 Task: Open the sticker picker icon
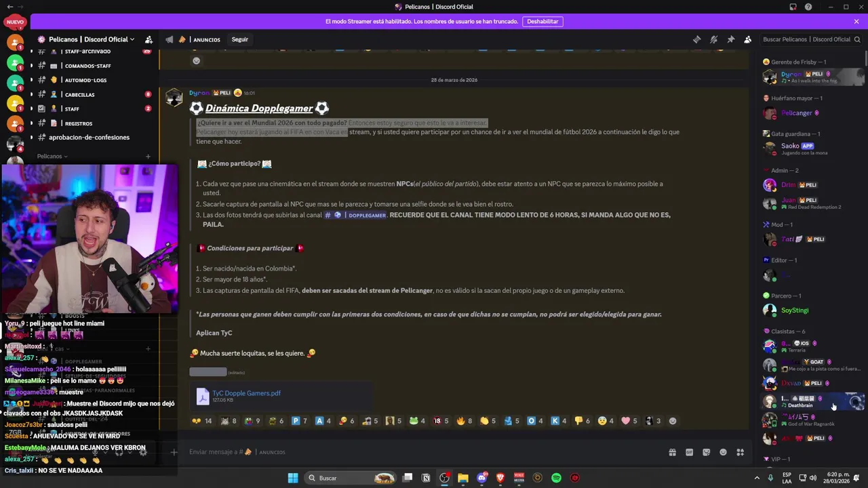tap(706, 452)
